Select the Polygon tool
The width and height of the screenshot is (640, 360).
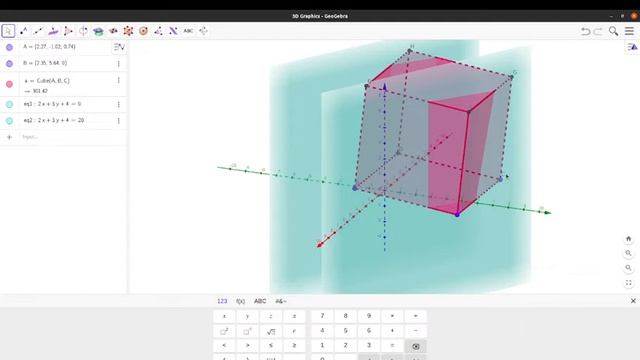68,31
